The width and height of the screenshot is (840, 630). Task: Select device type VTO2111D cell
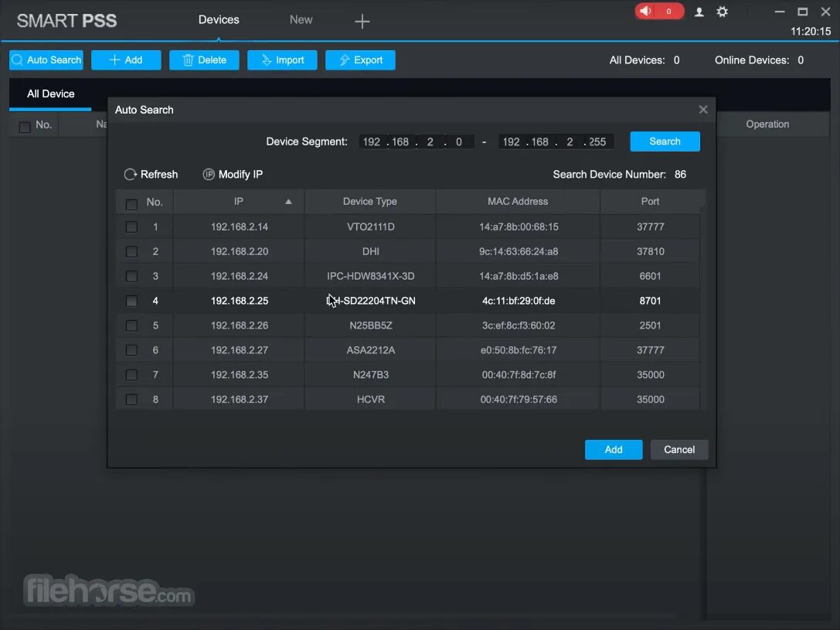pyautogui.click(x=371, y=227)
